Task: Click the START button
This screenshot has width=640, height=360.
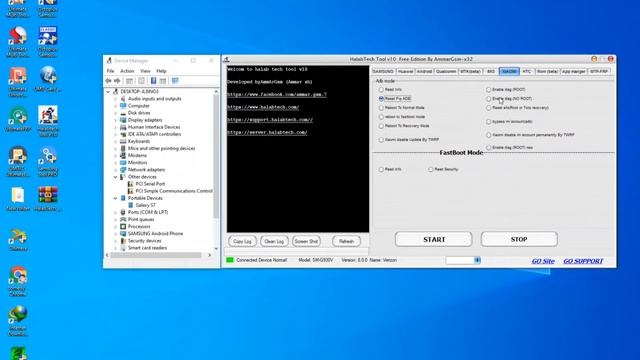Action: click(x=433, y=240)
